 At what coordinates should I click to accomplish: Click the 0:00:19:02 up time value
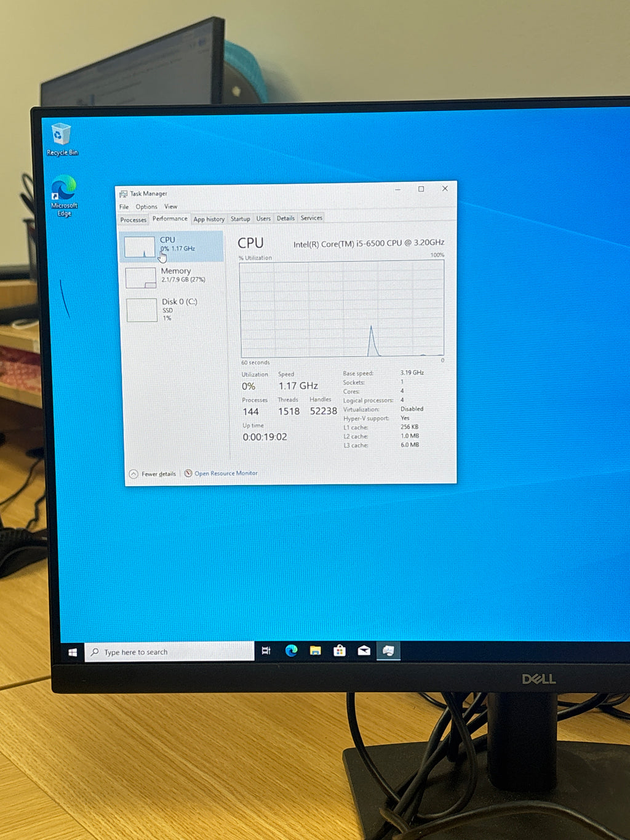point(265,437)
